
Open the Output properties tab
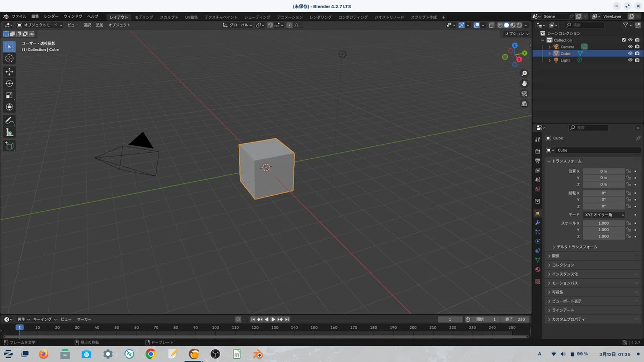538,161
